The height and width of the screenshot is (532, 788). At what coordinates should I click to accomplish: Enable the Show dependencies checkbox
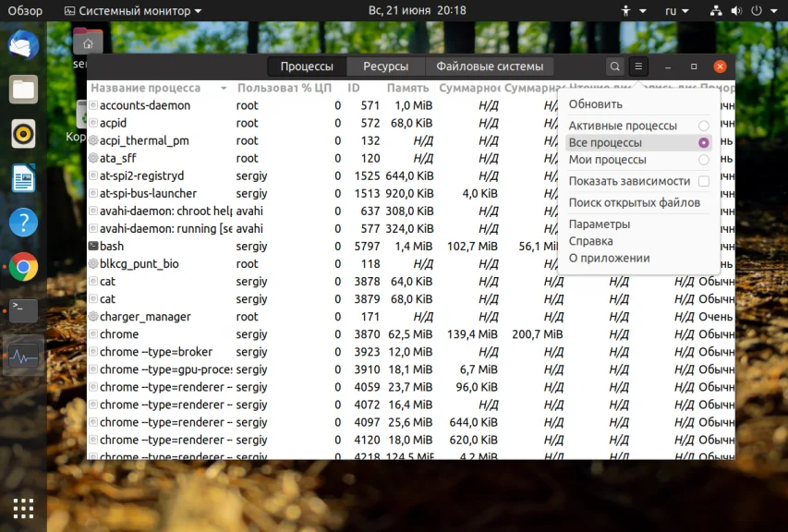point(704,181)
